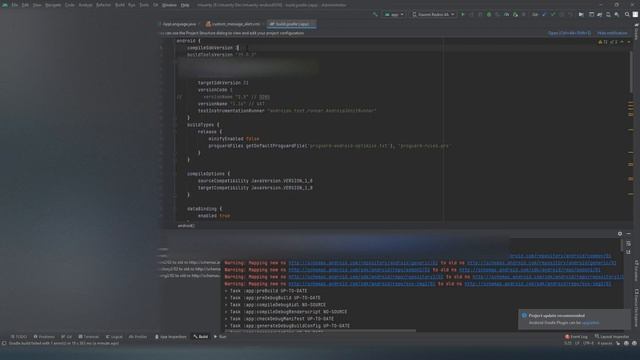640x360 pixels.
Task: Open the Navigate menu
Action: point(53,5)
